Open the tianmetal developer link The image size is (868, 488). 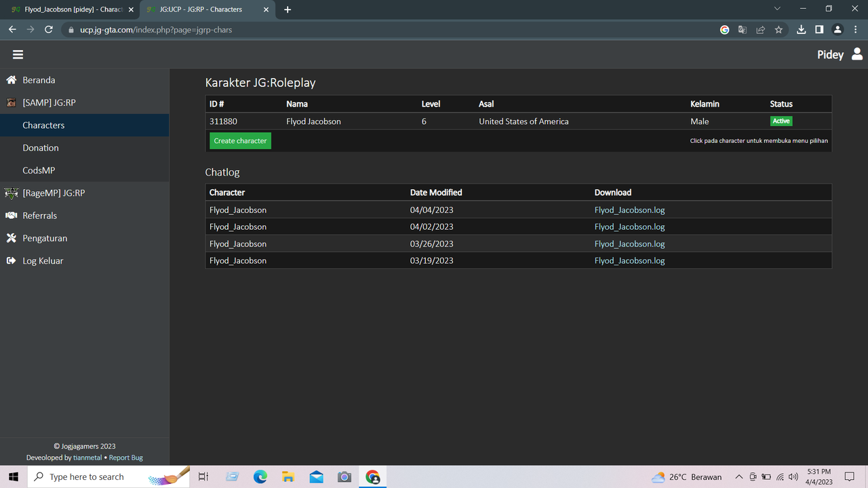(x=87, y=457)
